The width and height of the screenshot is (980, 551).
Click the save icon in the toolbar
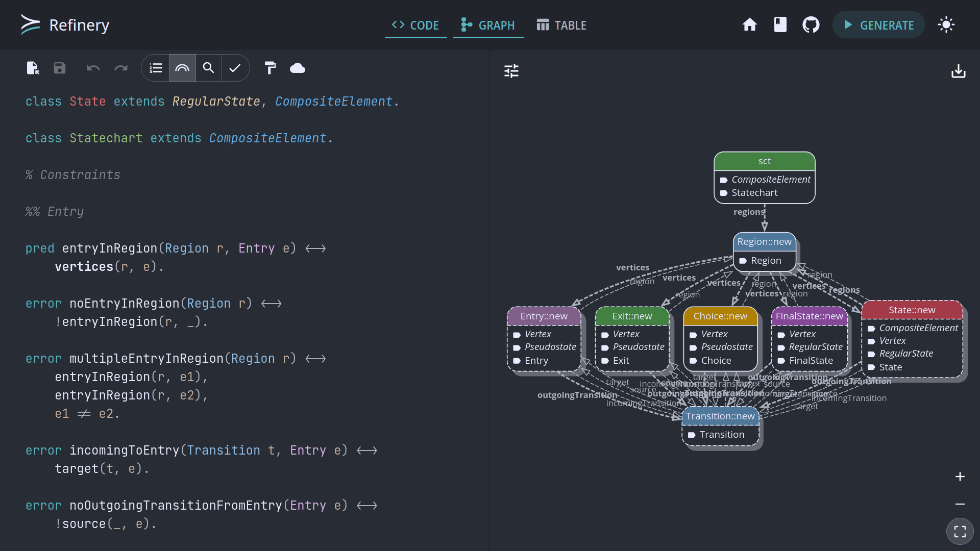point(60,68)
